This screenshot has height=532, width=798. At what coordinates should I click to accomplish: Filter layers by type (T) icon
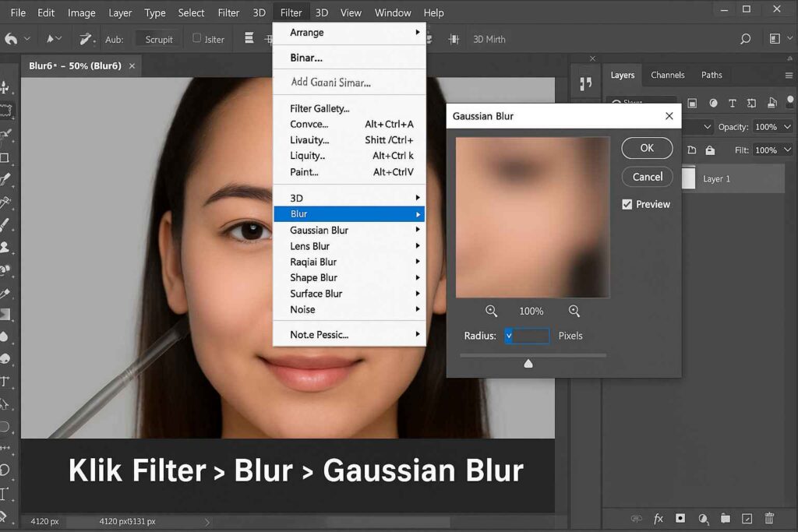733,104
